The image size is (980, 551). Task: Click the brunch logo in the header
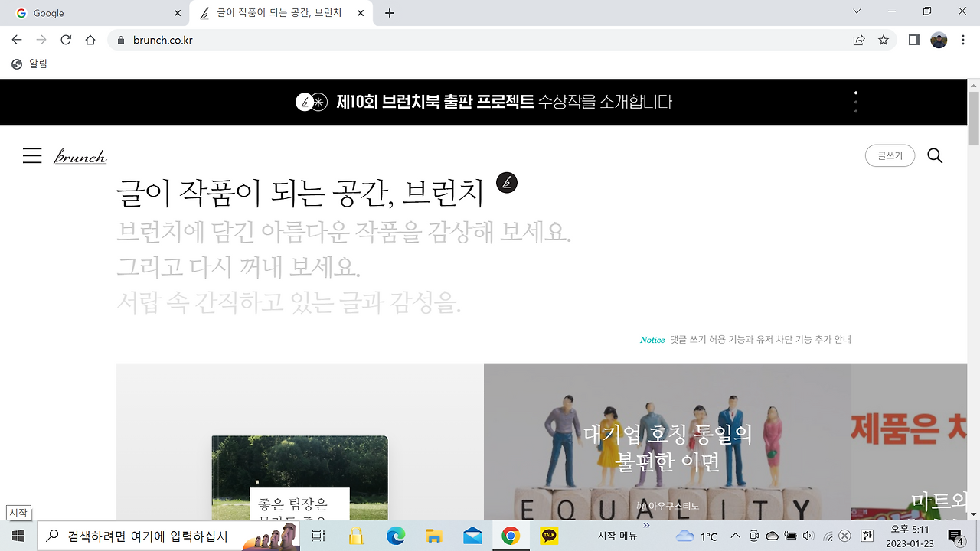click(x=80, y=155)
